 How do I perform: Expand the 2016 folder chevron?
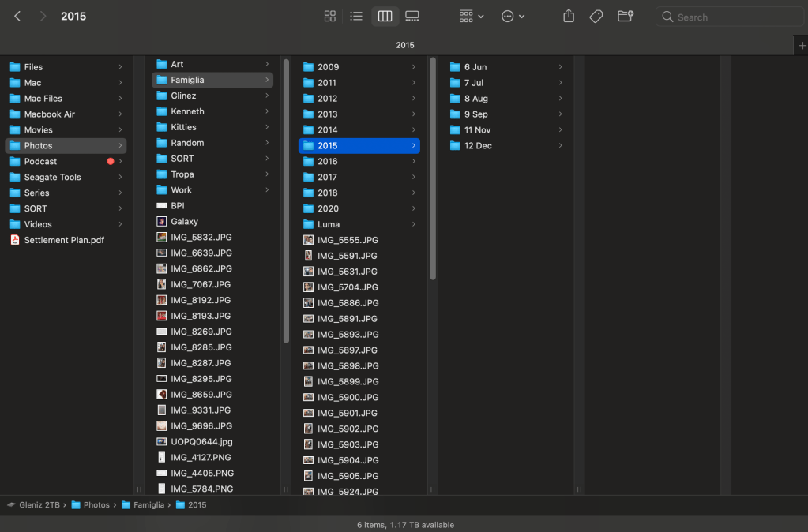click(x=413, y=161)
